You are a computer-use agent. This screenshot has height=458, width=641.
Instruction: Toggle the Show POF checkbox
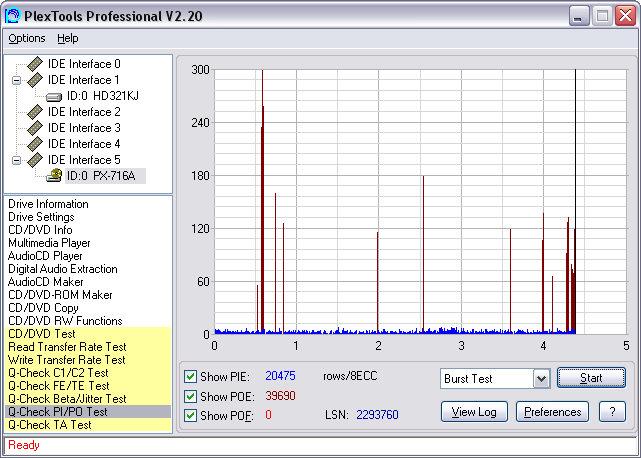coord(190,415)
